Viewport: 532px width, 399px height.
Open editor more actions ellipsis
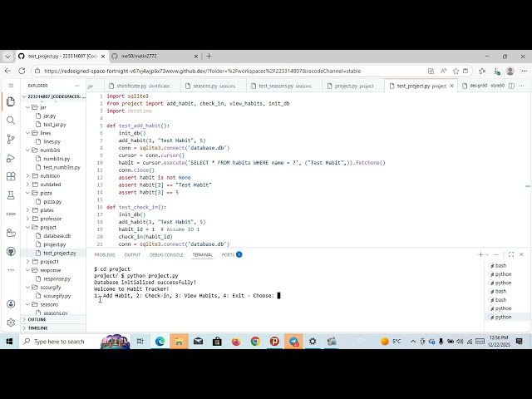click(522, 86)
